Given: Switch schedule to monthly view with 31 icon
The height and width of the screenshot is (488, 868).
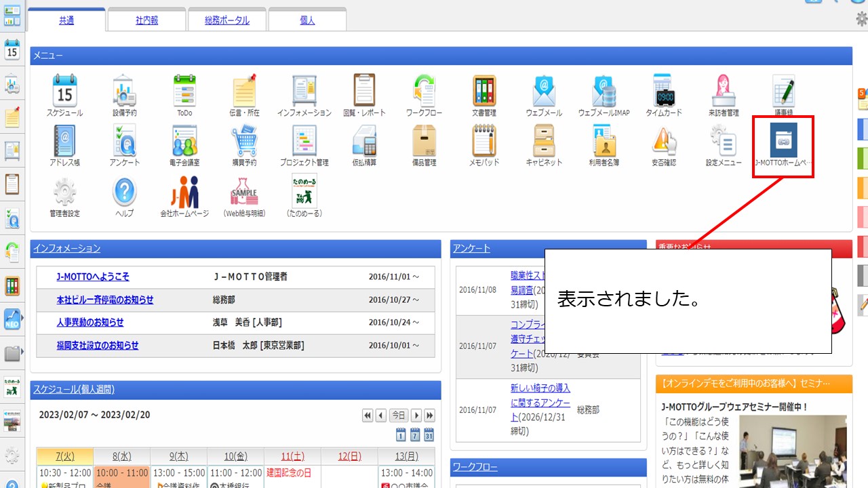Looking at the screenshot, I should [429, 434].
